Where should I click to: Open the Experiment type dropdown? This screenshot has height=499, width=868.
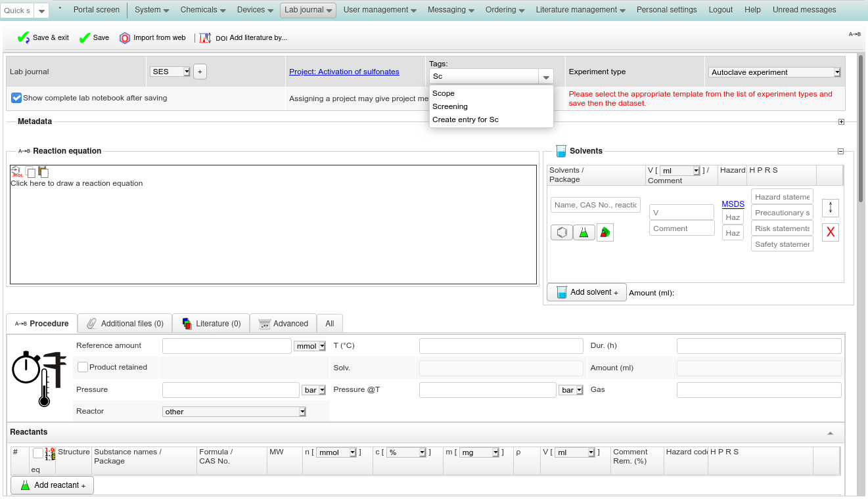click(x=775, y=72)
